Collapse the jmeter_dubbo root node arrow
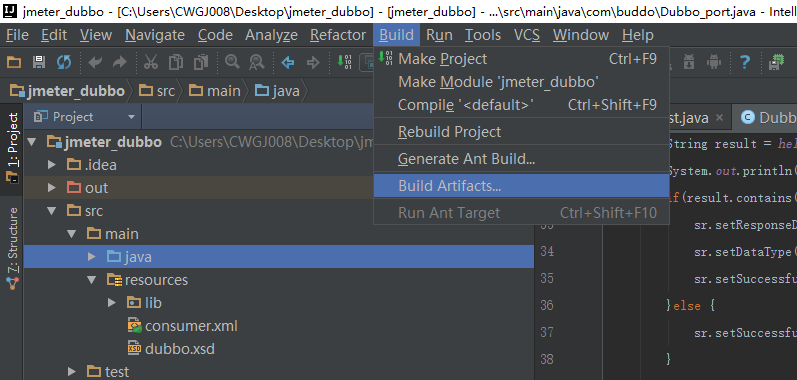The height and width of the screenshot is (380, 797). click(x=32, y=142)
